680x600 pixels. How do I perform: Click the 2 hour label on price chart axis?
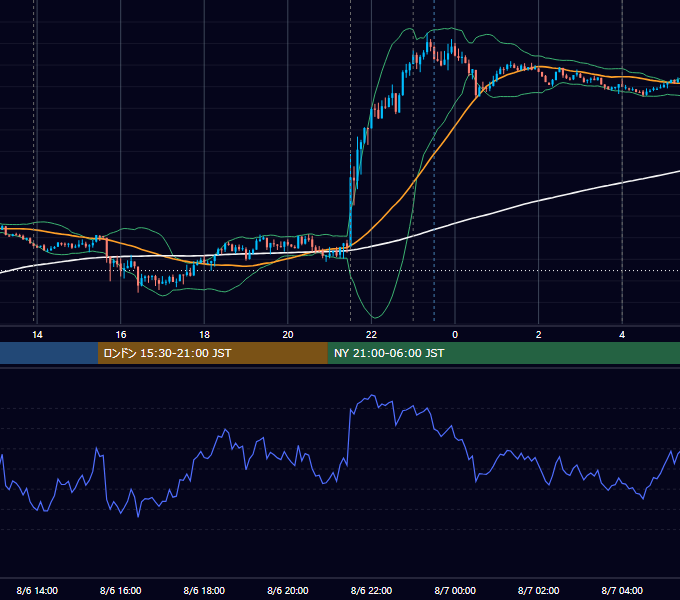(x=539, y=335)
